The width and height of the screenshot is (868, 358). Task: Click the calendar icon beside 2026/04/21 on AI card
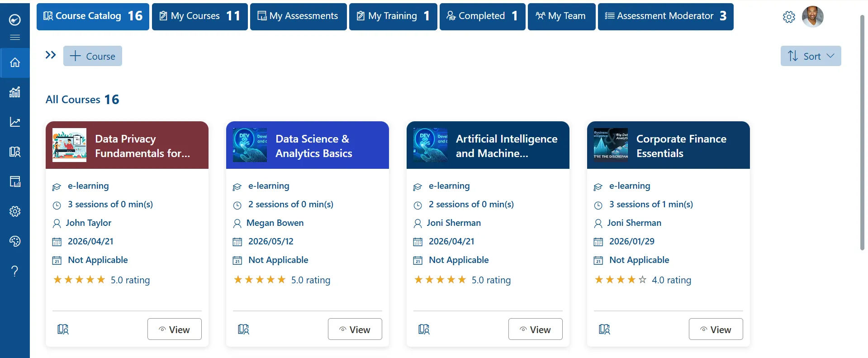(x=417, y=242)
